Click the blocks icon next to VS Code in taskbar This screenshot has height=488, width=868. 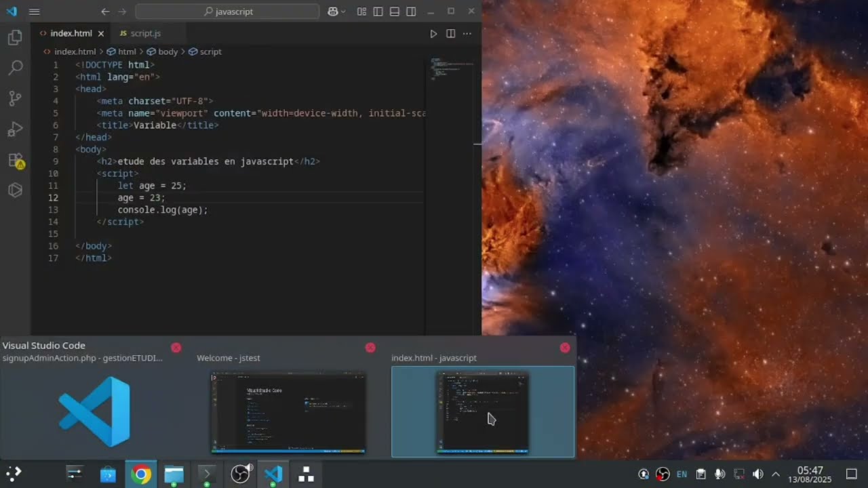click(307, 474)
